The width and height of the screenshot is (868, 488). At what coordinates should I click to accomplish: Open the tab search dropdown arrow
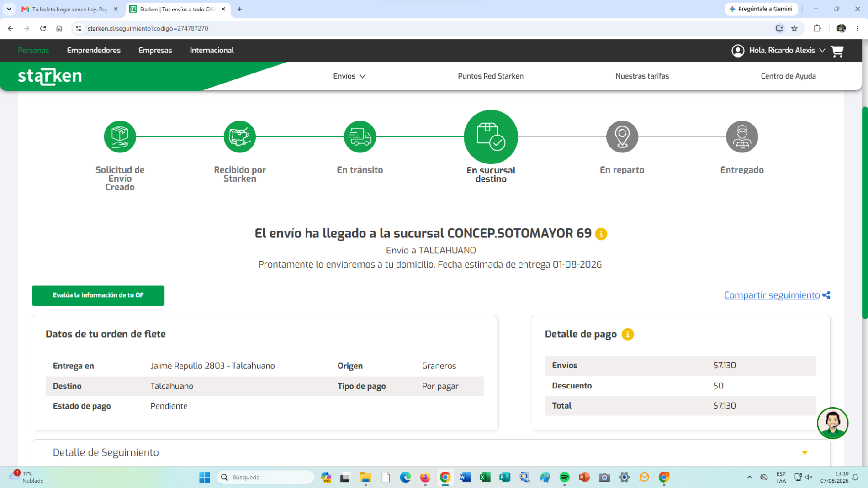click(9, 9)
